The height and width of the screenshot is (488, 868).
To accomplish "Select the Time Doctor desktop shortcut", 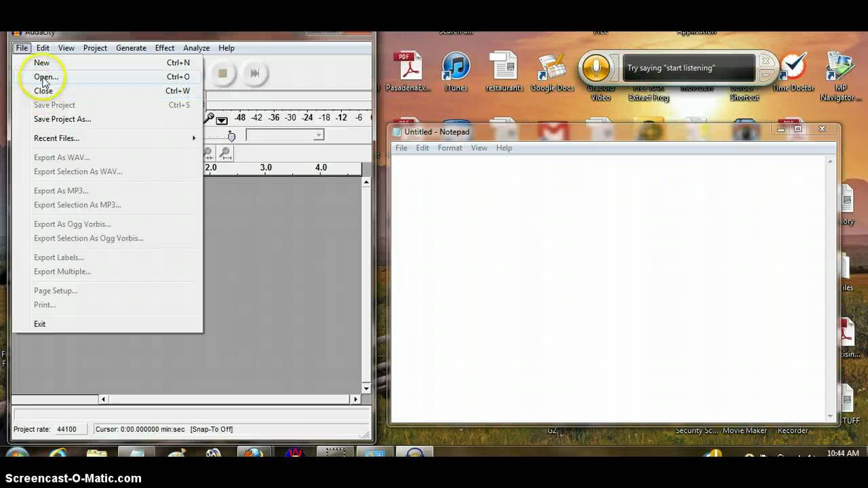I will point(793,72).
